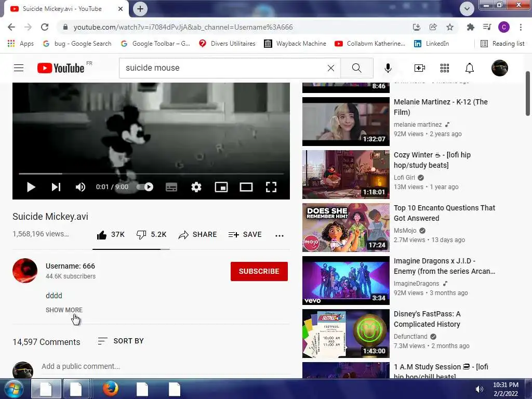Open the Divers Utilitaires bookmark
This screenshot has height=399, width=532.
pyautogui.click(x=227, y=44)
